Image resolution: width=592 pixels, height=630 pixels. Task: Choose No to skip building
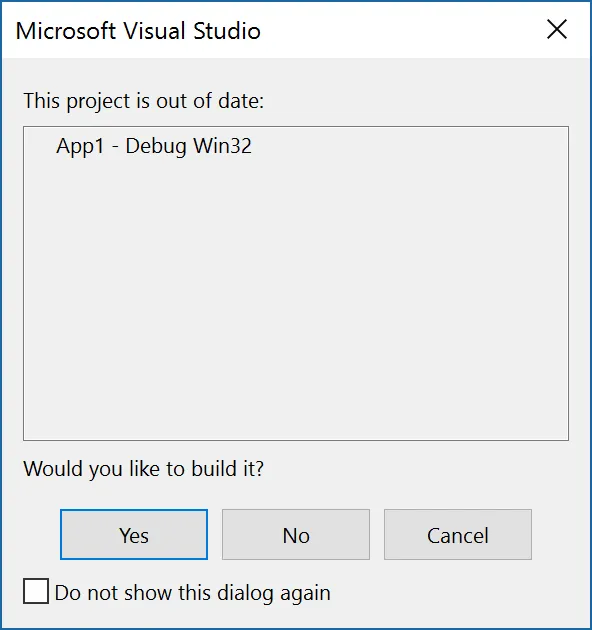(x=296, y=534)
